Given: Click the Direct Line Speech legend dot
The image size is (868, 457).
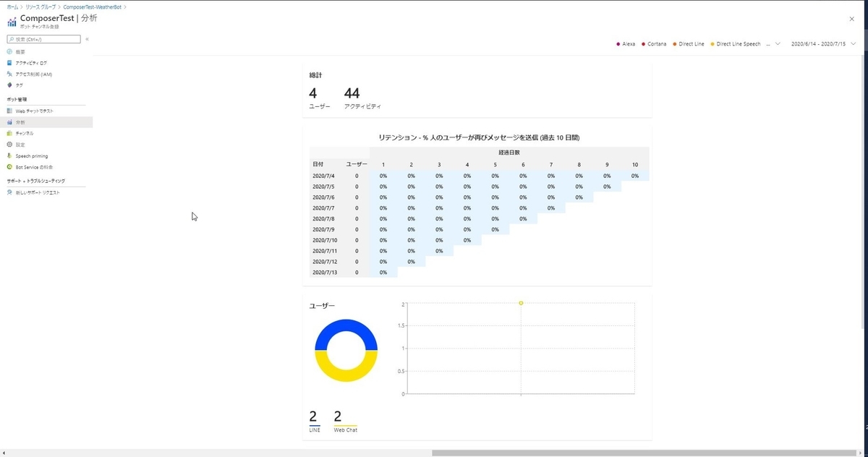Looking at the screenshot, I should (x=712, y=44).
